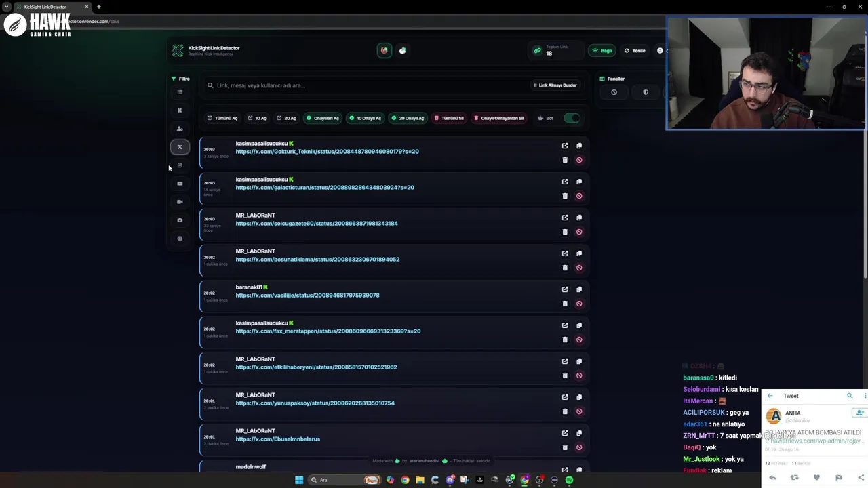Filter by globe/other websites icon
This screenshot has width=868, height=488.
tap(180, 239)
